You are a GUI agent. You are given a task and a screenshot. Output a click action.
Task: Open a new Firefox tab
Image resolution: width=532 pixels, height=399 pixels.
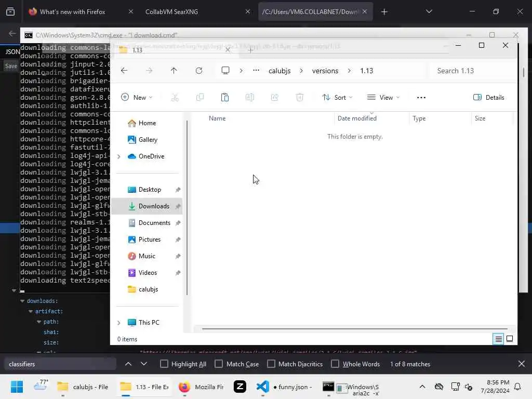click(x=384, y=12)
